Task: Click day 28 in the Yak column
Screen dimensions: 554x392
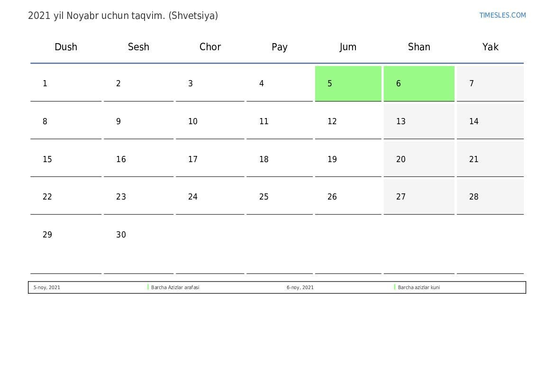Action: pos(490,197)
